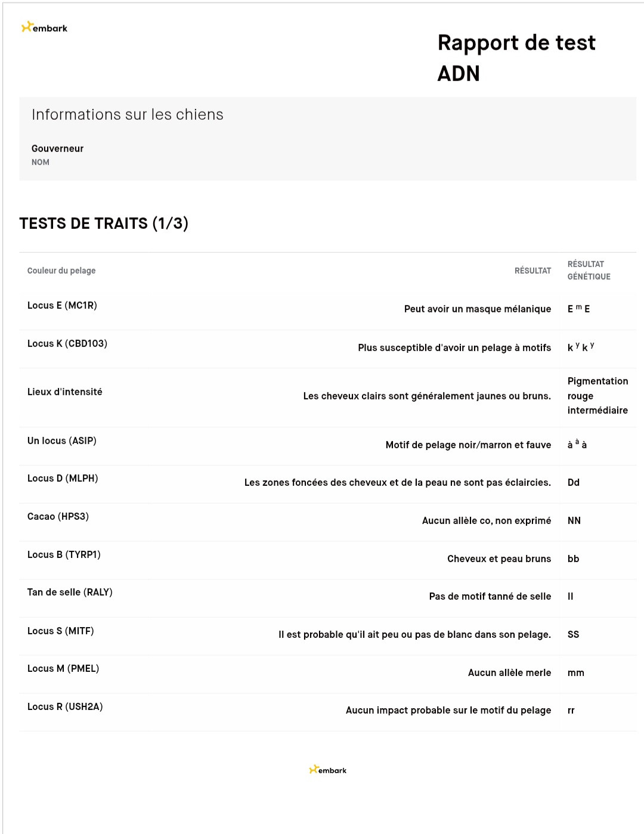Click the Locus S (MITF) row label
Image resolution: width=644 pixels, height=834 pixels.
(x=60, y=631)
